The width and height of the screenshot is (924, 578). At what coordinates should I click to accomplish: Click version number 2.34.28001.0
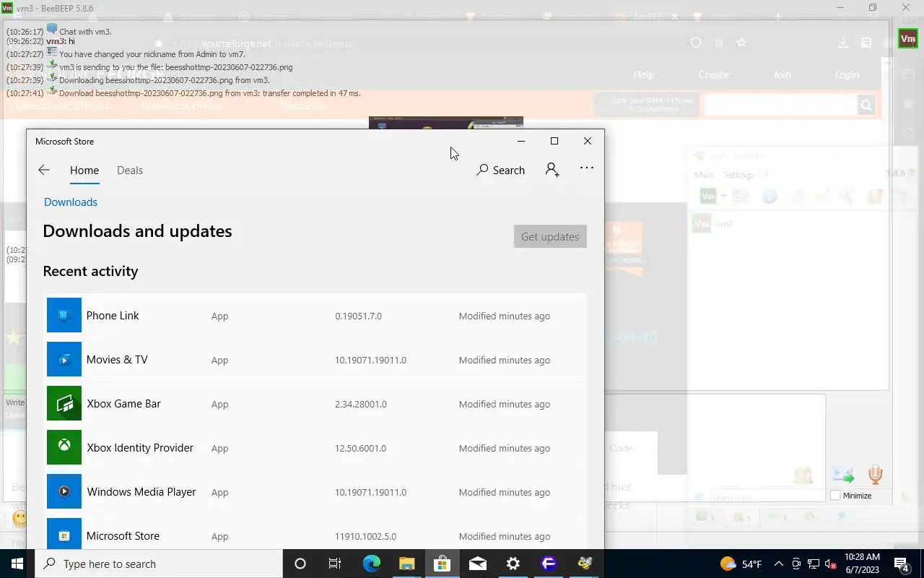[x=361, y=404]
